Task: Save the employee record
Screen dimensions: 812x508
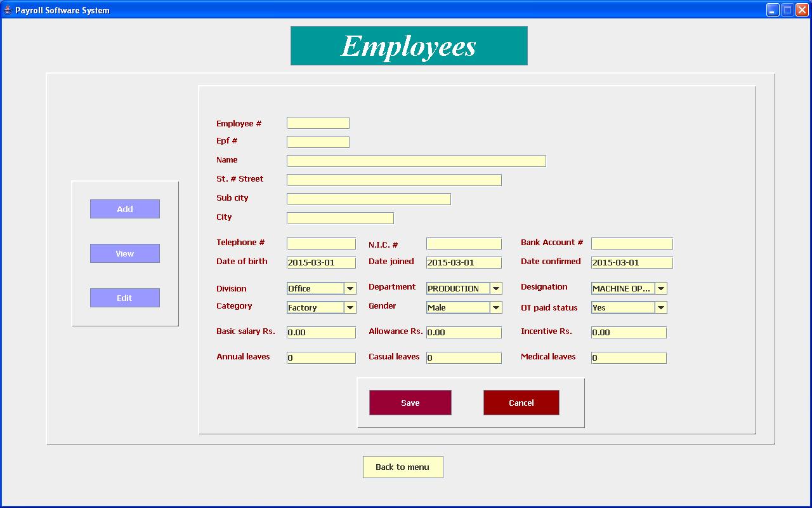Action: tap(410, 402)
